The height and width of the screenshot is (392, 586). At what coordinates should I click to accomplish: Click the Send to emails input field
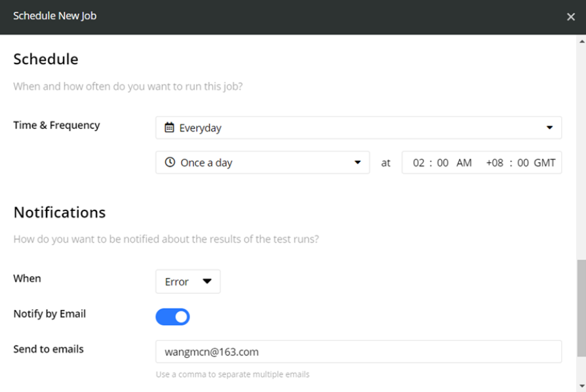359,351
